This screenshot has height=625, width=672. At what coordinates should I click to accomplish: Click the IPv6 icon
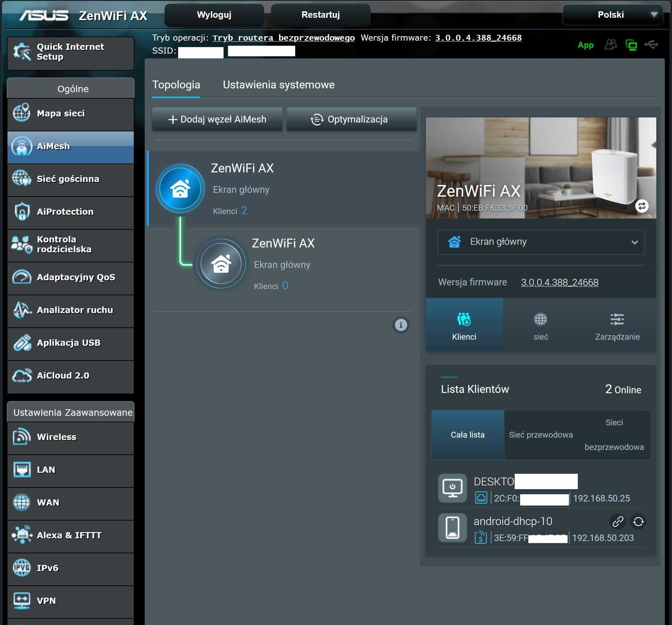(x=22, y=568)
